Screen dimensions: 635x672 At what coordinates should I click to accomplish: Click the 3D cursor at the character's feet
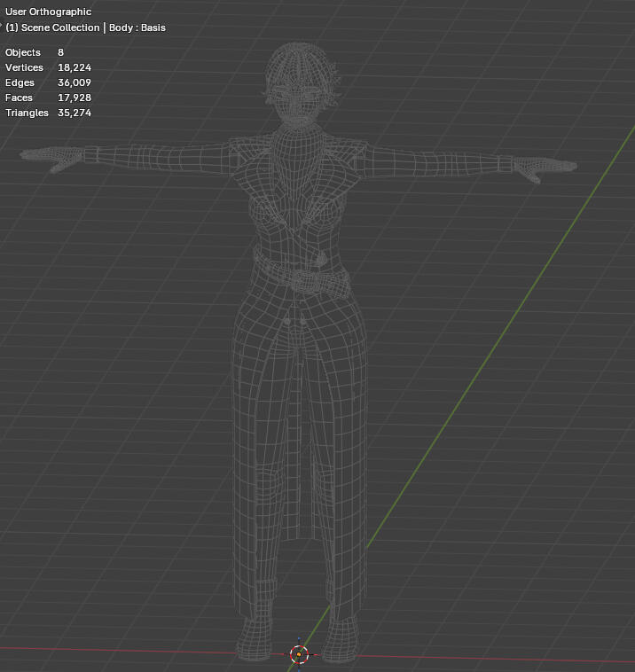pyautogui.click(x=299, y=654)
